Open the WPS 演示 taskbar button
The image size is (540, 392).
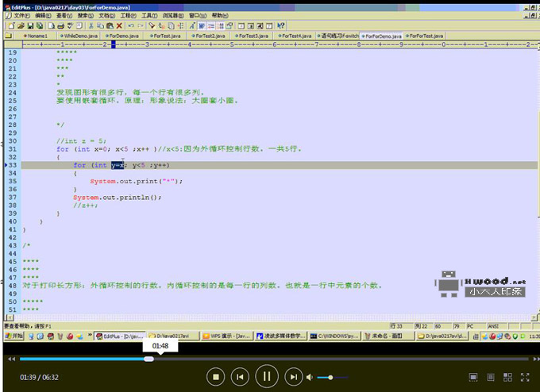[x=227, y=336]
